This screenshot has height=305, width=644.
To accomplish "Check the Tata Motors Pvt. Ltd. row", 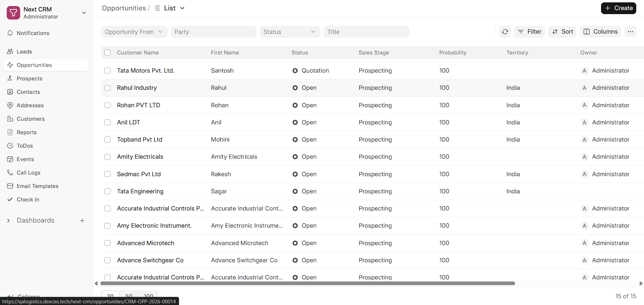I will pyautogui.click(x=107, y=71).
